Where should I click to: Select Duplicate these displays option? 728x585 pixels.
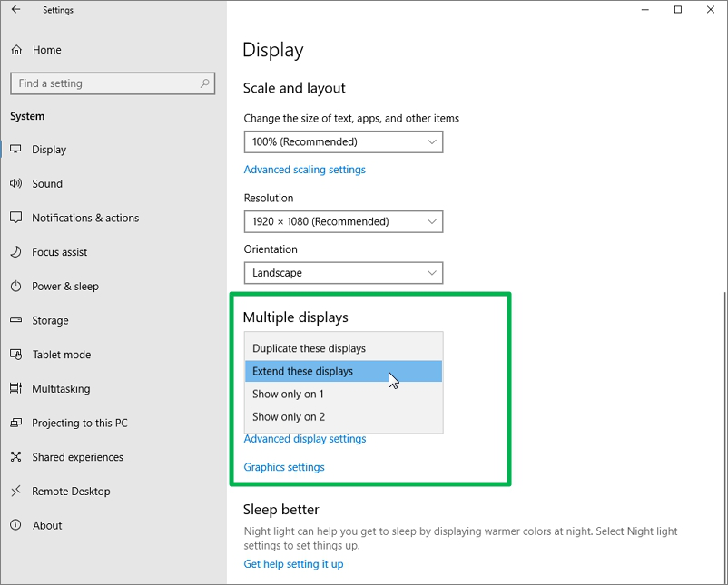309,348
